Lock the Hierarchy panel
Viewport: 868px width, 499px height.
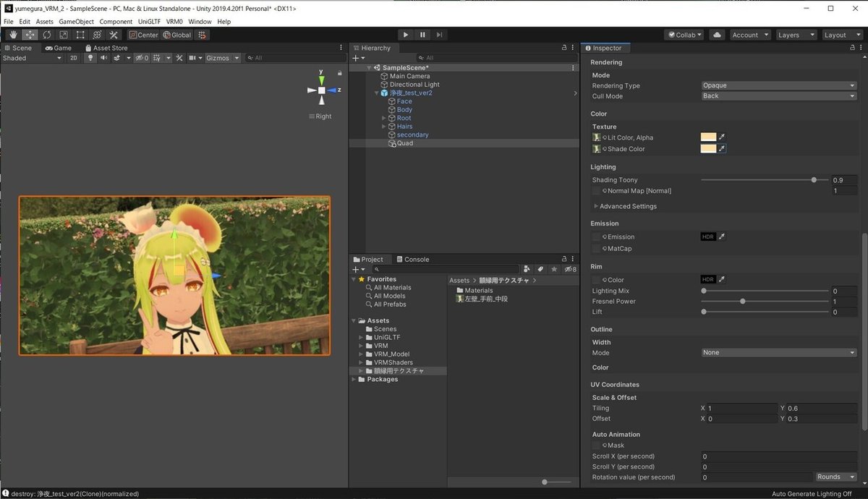pos(565,48)
